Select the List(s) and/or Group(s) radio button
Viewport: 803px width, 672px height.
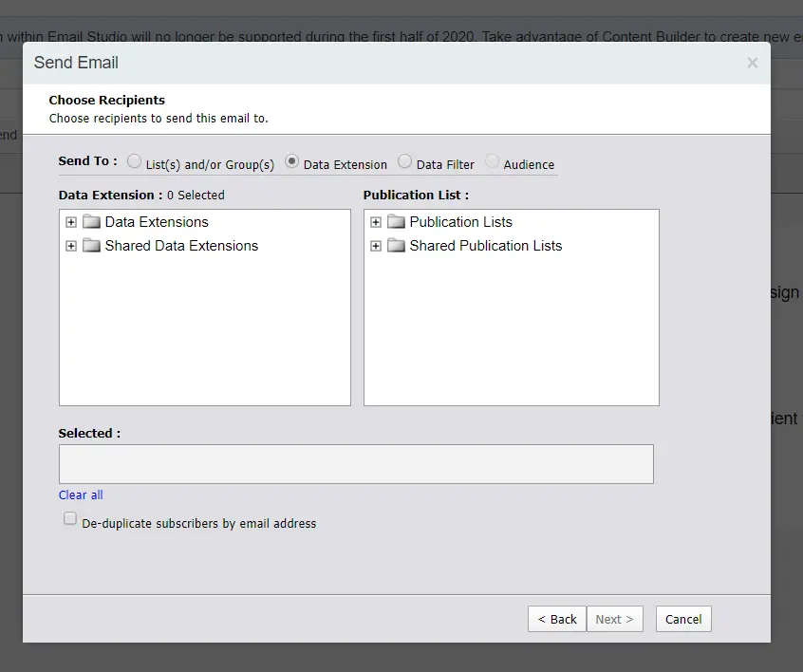135,162
